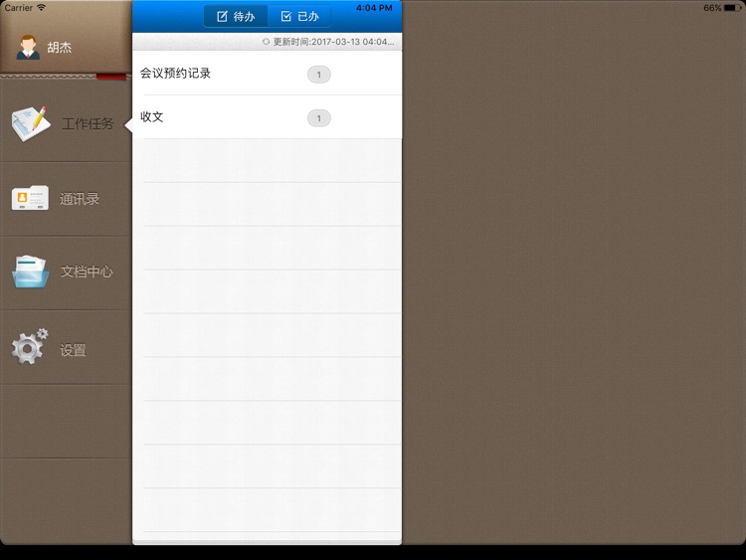Tap the Wi-Fi icon in status bar
Viewport: 746px width, 560px height.
(x=42, y=8)
